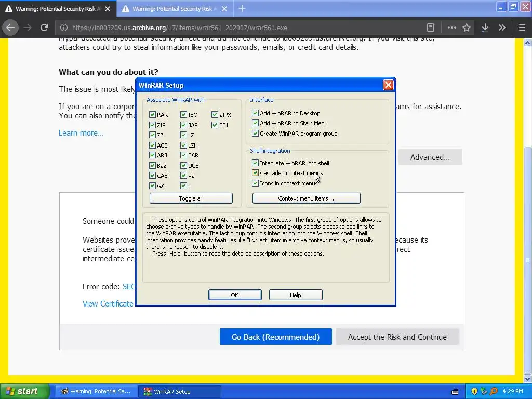Viewport: 532px width, 399px height.
Task: Click the Help button in WinRAR Setup
Action: (x=296, y=295)
